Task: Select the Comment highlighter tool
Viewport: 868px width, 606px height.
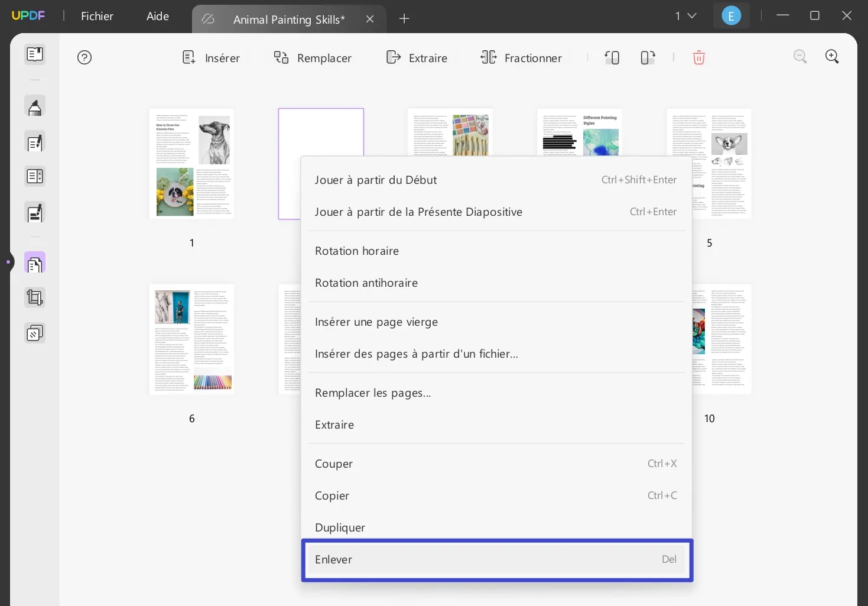Action: [x=35, y=106]
